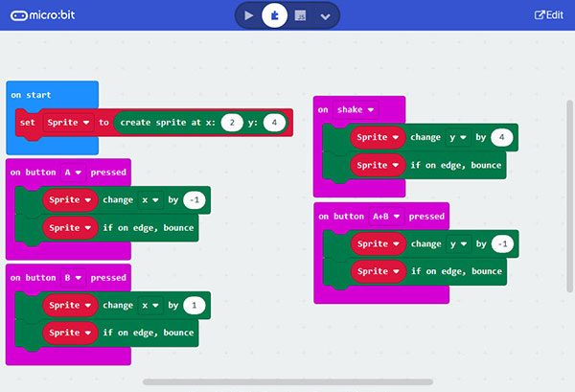
Task: Click the vertical scrollbar on right
Action: 568,192
